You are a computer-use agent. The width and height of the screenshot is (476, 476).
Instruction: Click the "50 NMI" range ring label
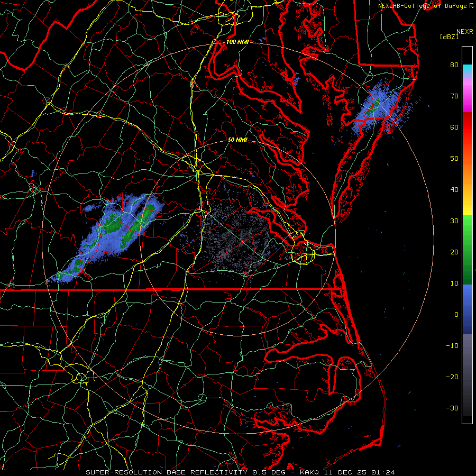(x=237, y=140)
